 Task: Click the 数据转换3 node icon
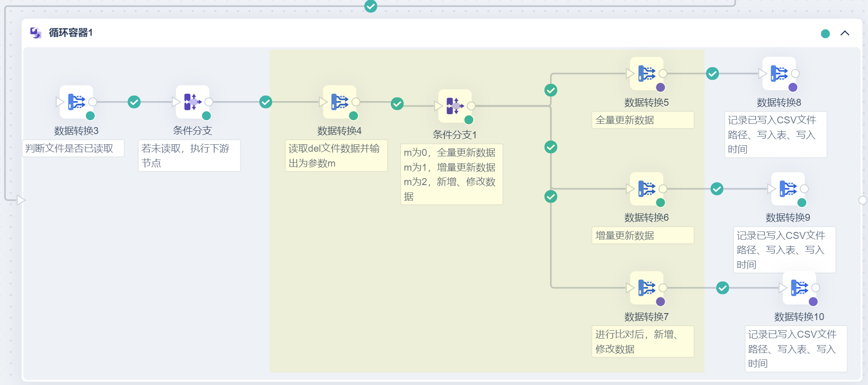pos(77,102)
